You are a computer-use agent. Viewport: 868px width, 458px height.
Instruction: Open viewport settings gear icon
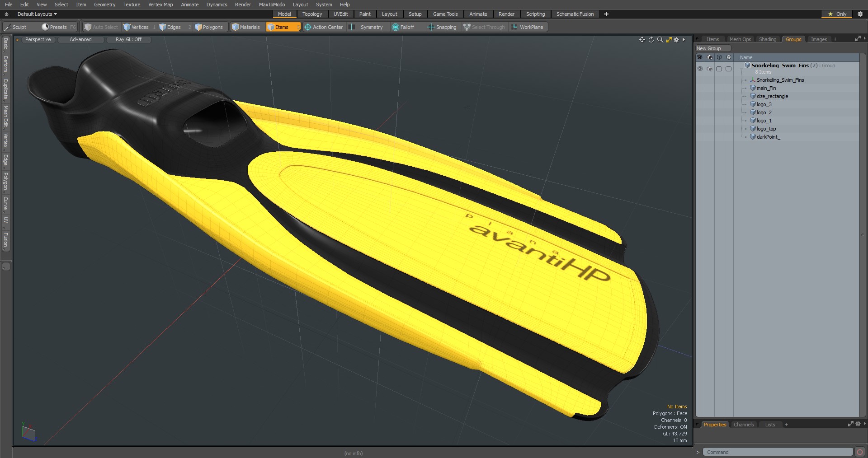676,40
